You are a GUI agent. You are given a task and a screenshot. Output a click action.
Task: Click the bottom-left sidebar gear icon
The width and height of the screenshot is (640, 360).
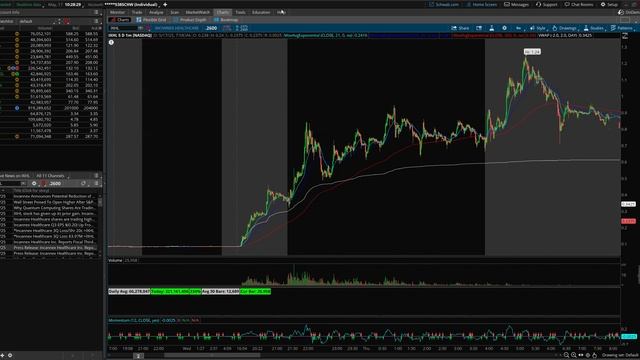pyautogui.click(x=10, y=356)
